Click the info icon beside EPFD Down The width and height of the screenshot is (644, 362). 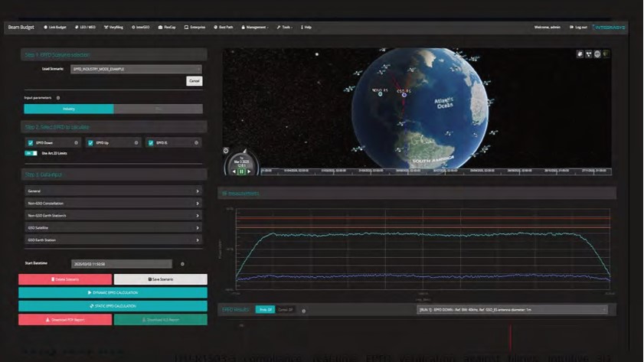[76, 142]
